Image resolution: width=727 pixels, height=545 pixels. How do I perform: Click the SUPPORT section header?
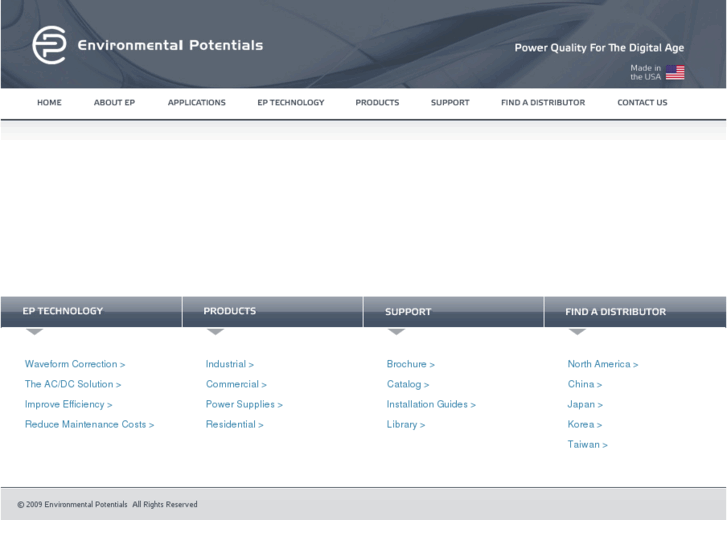coord(453,312)
